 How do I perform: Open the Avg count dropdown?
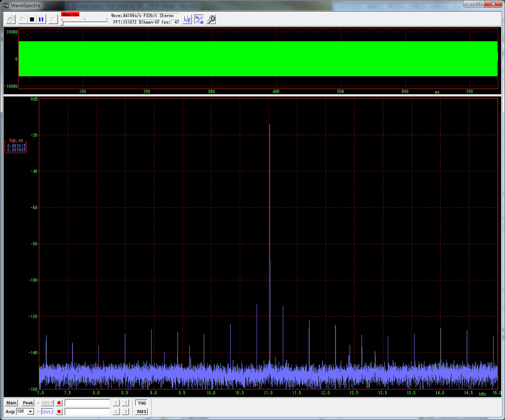(30, 412)
